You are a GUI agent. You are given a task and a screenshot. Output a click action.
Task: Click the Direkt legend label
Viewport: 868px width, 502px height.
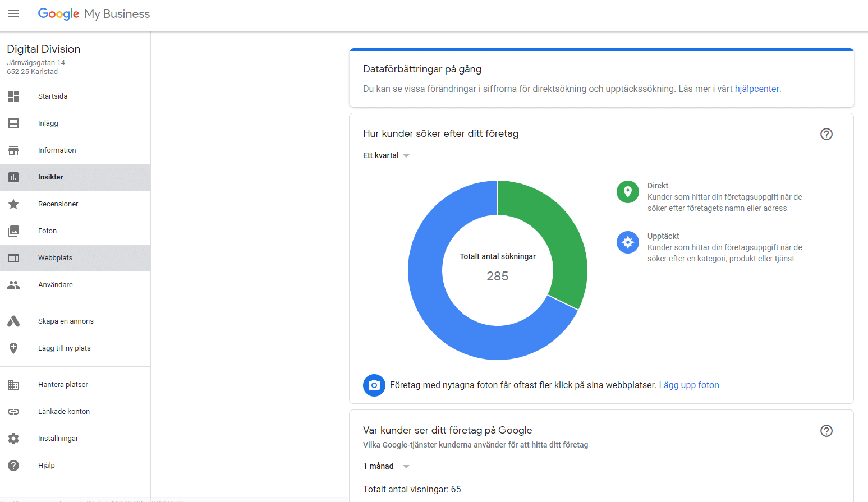pyautogui.click(x=658, y=186)
